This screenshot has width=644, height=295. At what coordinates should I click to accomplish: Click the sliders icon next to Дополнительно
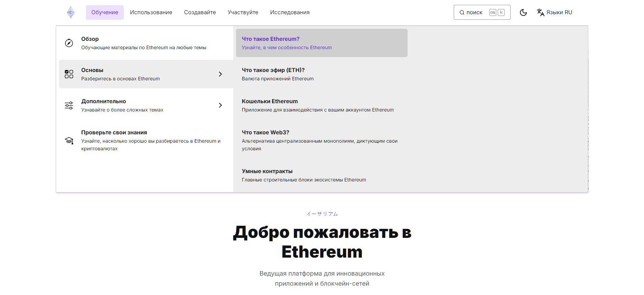(69, 105)
